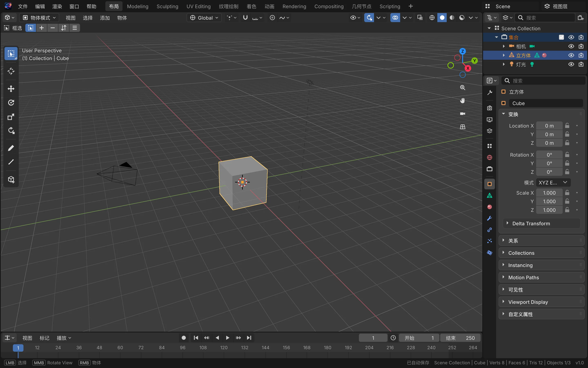Switch perspective/orthographic view grid icon
The image size is (588, 368).
coord(462,127)
